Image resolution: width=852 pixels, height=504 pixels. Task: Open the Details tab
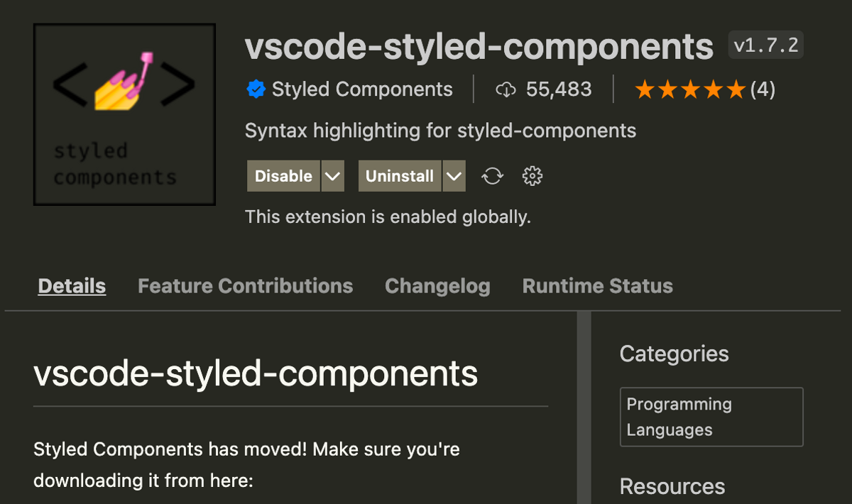click(72, 286)
